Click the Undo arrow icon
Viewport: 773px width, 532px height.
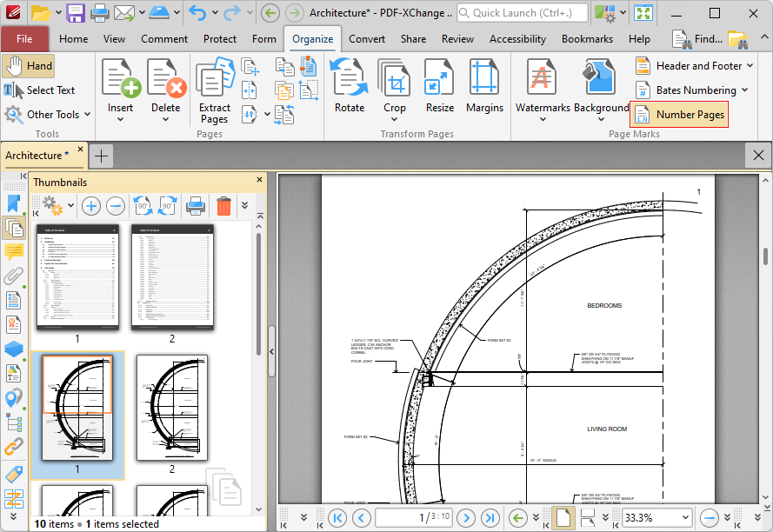(197, 13)
